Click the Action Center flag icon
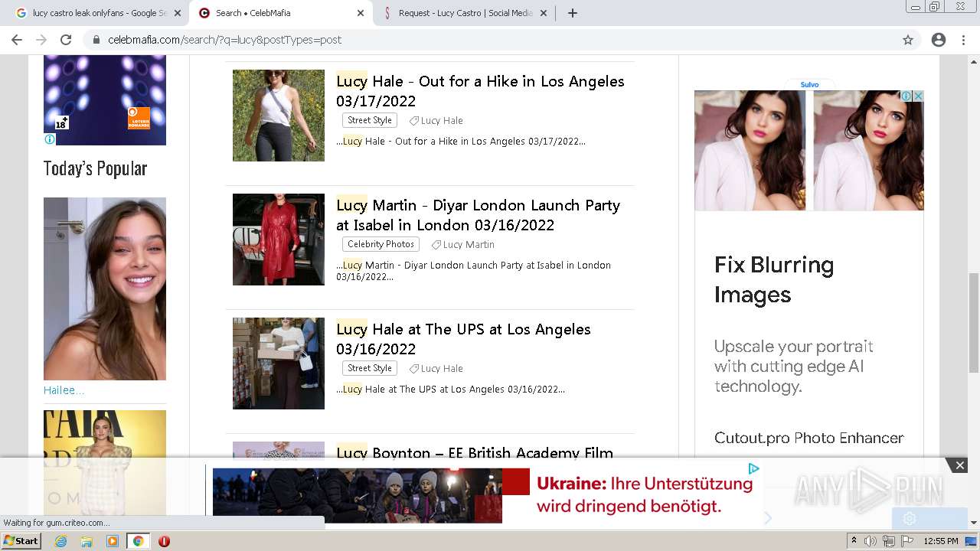 tap(906, 541)
